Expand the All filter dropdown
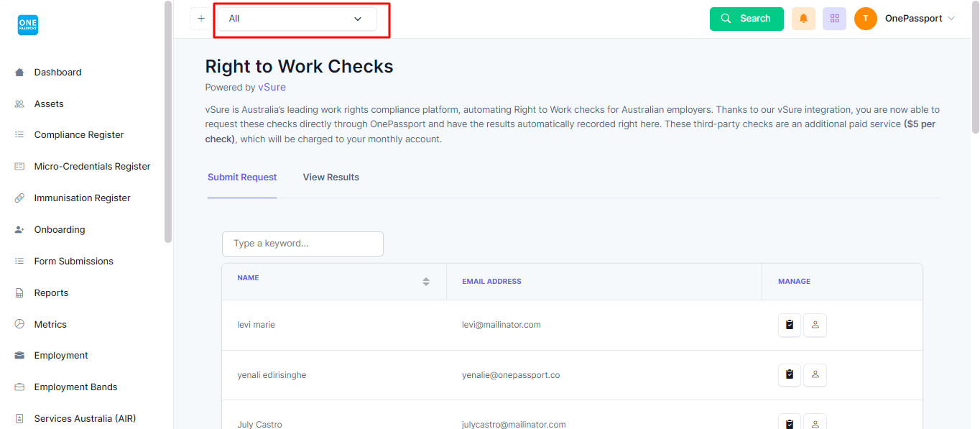The height and width of the screenshot is (429, 980). [297, 19]
